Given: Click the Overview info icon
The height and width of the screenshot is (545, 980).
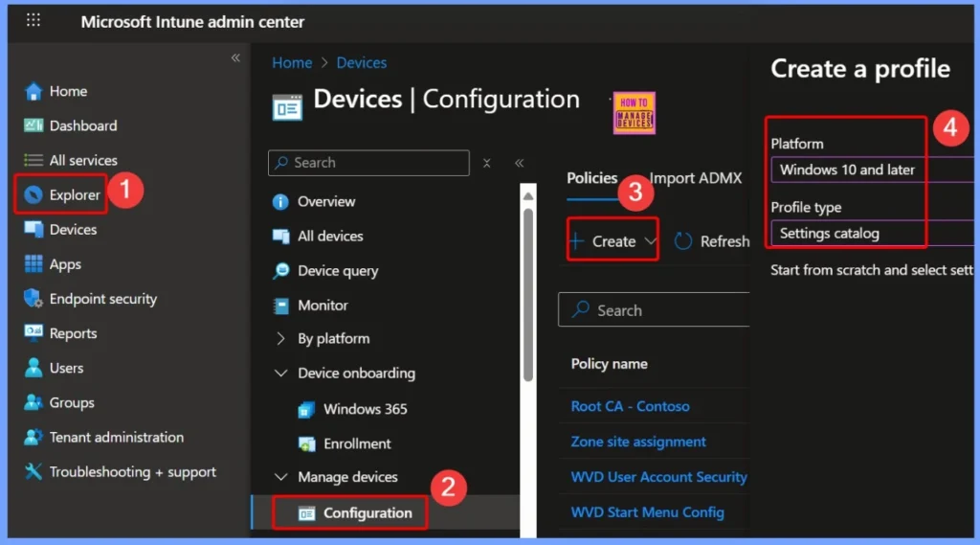Looking at the screenshot, I should [x=280, y=201].
